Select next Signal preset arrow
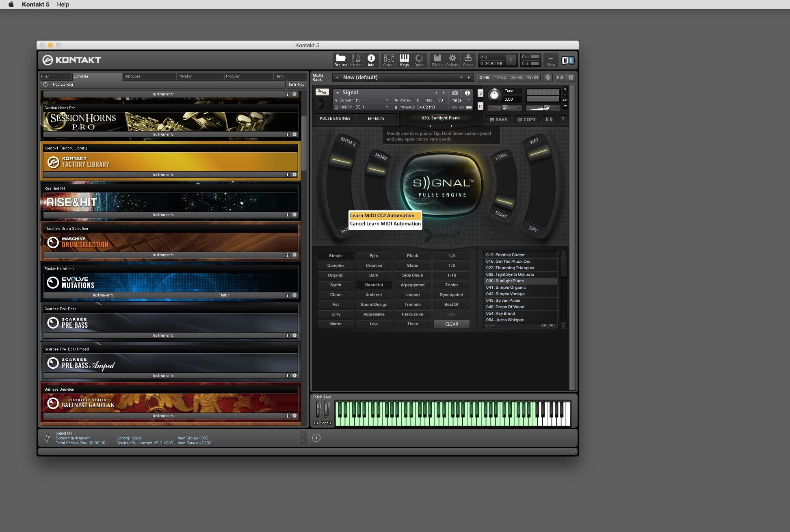790x532 pixels. coord(451,126)
